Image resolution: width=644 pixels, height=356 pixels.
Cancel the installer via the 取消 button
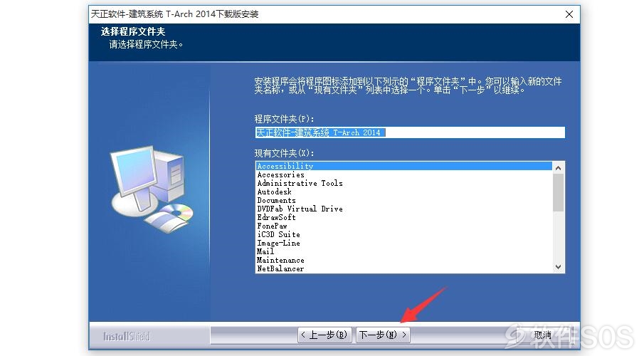(x=542, y=335)
